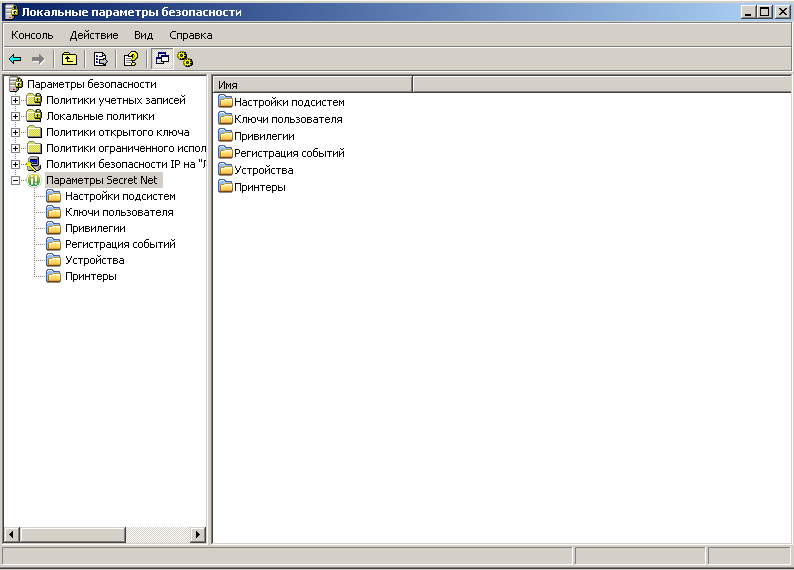Maximize the Локальные параметры безопасности window
Screen dimensions: 794x570
(765, 11)
